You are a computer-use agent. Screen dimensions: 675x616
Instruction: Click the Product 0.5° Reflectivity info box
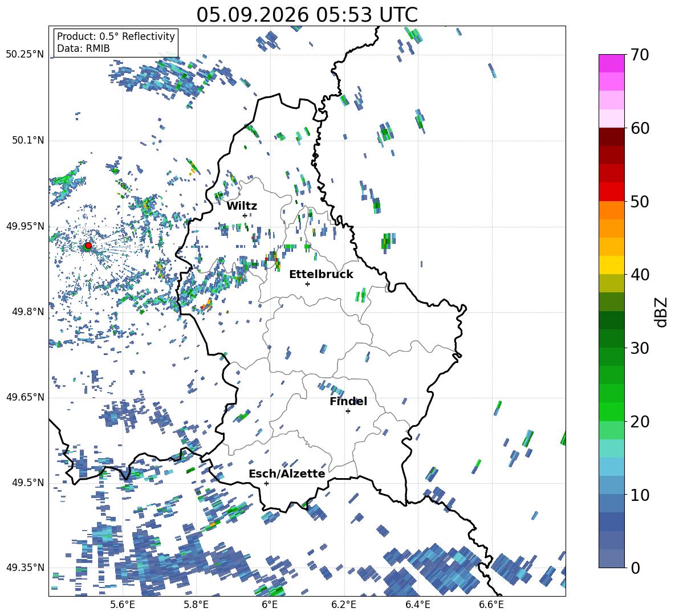(x=116, y=42)
